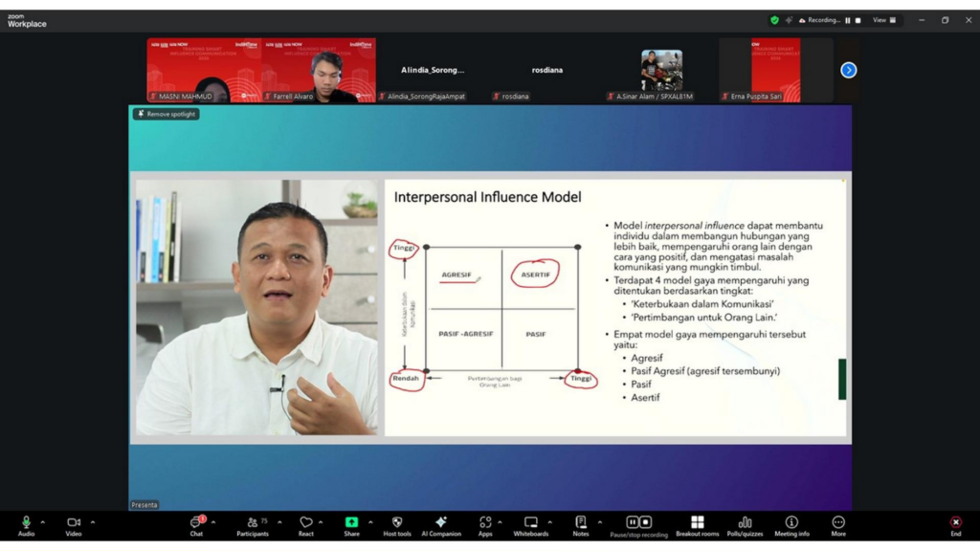This screenshot has width=980, height=551.
Task: Click the muted mic icon beside Erna Puspita Sari's name
Action: coord(725,97)
